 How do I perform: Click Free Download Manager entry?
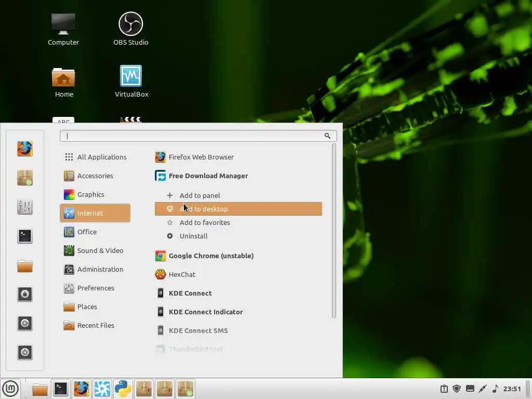tap(238, 176)
